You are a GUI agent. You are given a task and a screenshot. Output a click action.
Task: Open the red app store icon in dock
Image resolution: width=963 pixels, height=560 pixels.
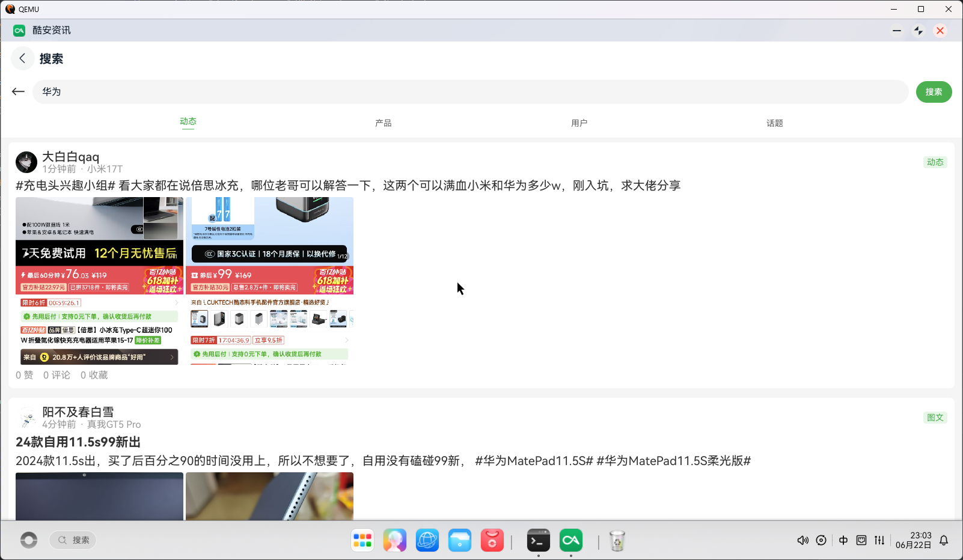492,541
